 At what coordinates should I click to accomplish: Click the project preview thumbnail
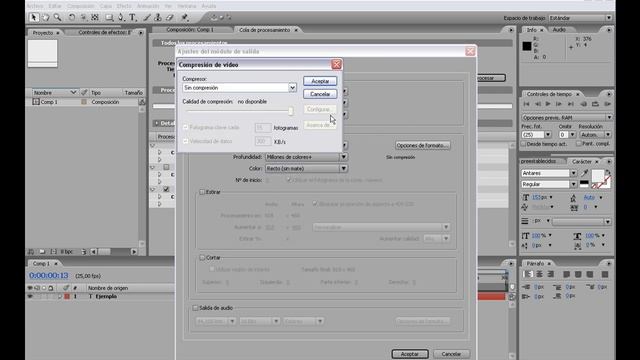point(42,53)
